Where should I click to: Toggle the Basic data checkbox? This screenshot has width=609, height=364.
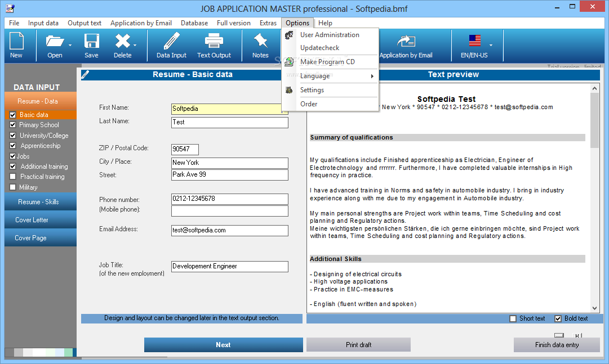click(x=13, y=115)
